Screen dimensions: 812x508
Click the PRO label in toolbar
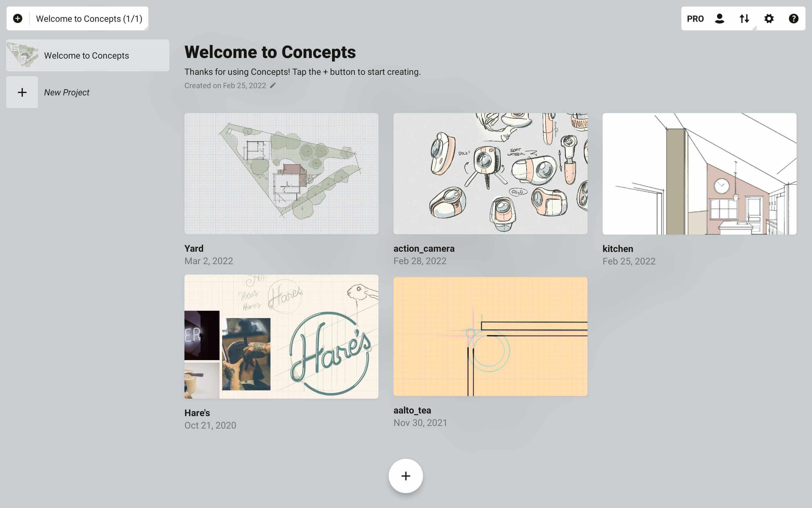click(695, 19)
